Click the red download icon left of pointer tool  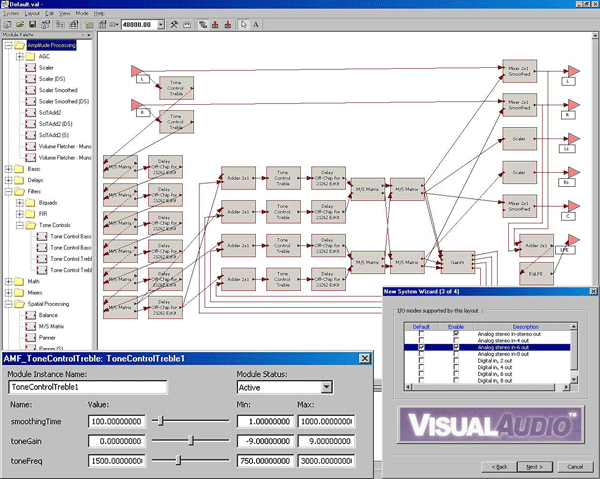pyautogui.click(x=228, y=25)
